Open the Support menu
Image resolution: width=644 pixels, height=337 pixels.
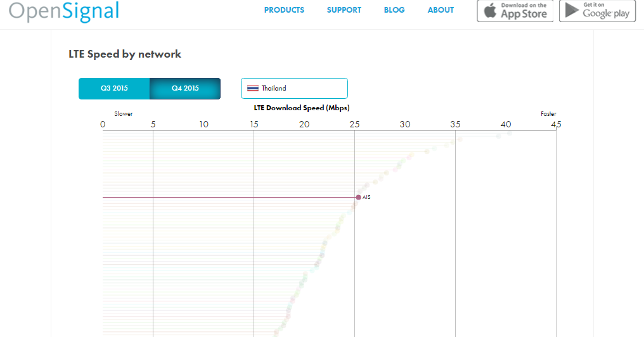click(344, 10)
